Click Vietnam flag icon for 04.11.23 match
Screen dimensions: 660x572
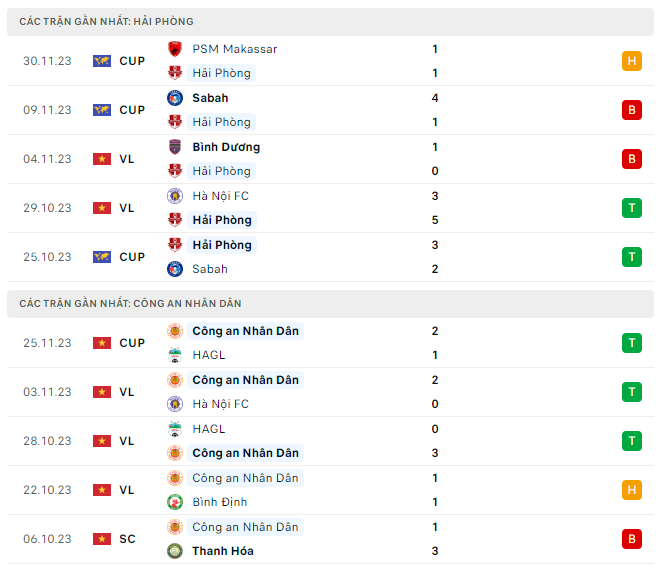[x=102, y=159]
